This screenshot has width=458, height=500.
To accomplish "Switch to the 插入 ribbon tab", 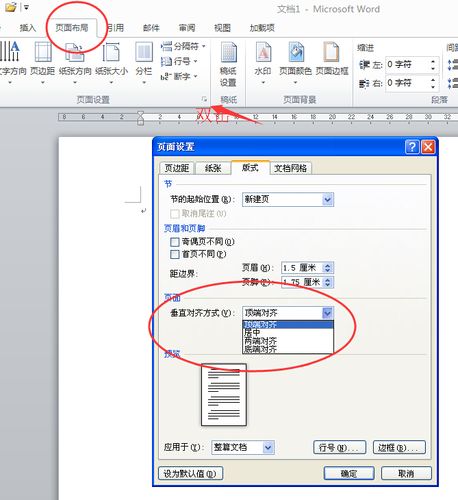I will pos(27,28).
